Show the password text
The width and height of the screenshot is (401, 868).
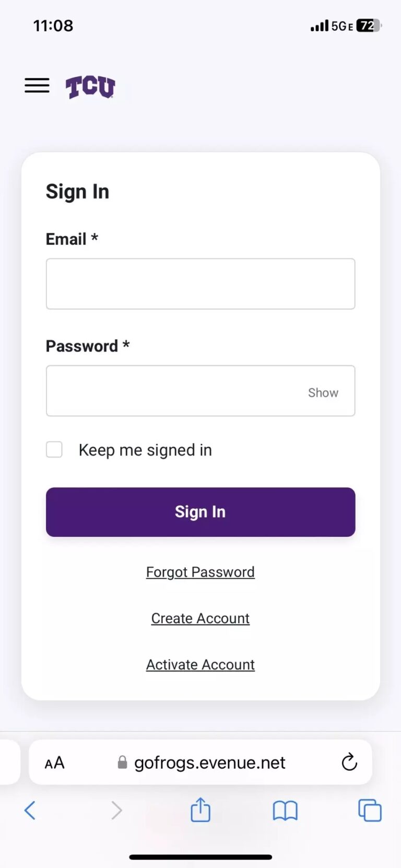point(323,392)
